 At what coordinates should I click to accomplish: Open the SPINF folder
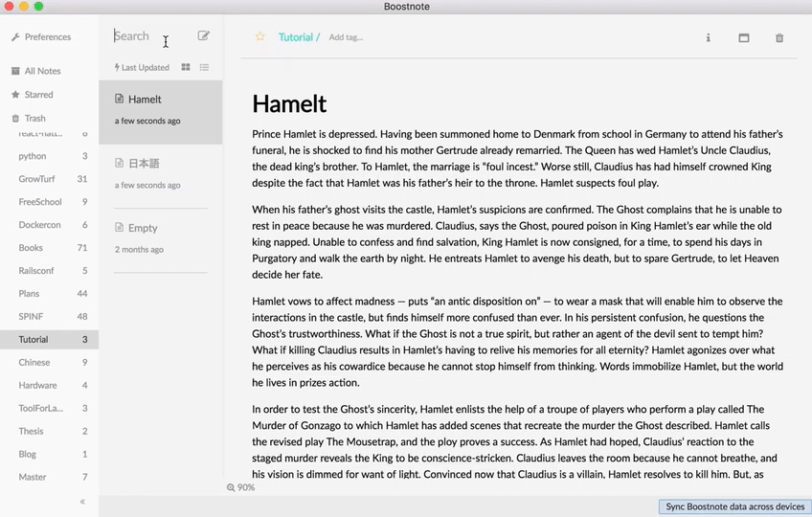click(49, 317)
